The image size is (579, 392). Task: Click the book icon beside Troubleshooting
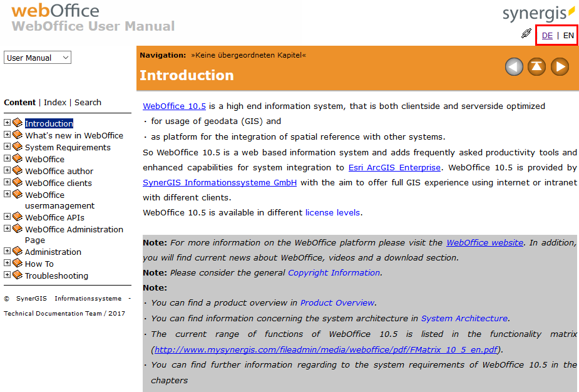tap(18, 275)
